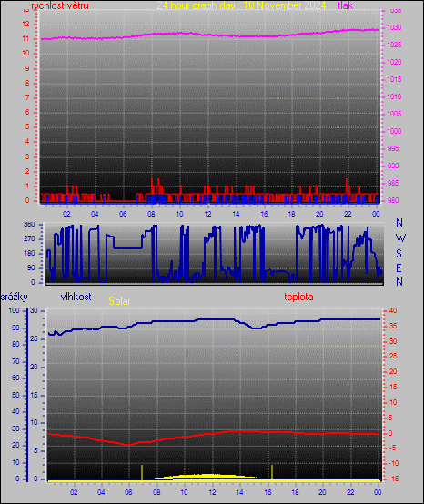Select the "180" wind direction axis value
Viewport: 424px width, 504px height.
coord(29,253)
